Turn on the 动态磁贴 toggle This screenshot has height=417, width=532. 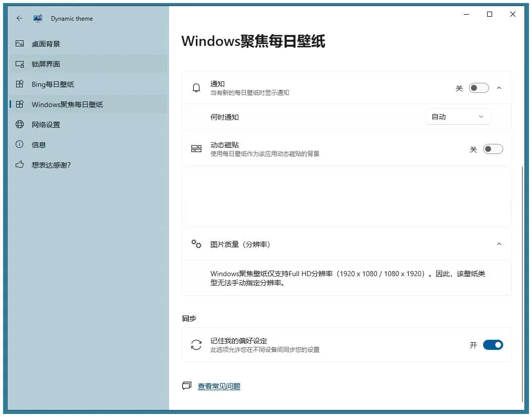[493, 149]
